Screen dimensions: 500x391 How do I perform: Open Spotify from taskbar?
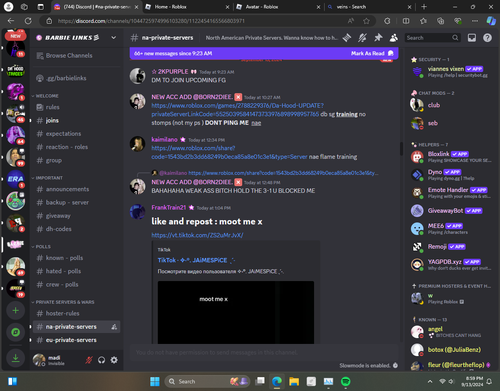[346, 381]
